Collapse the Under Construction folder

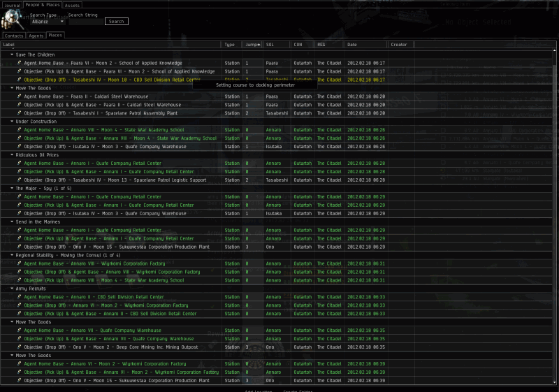pyautogui.click(x=12, y=122)
